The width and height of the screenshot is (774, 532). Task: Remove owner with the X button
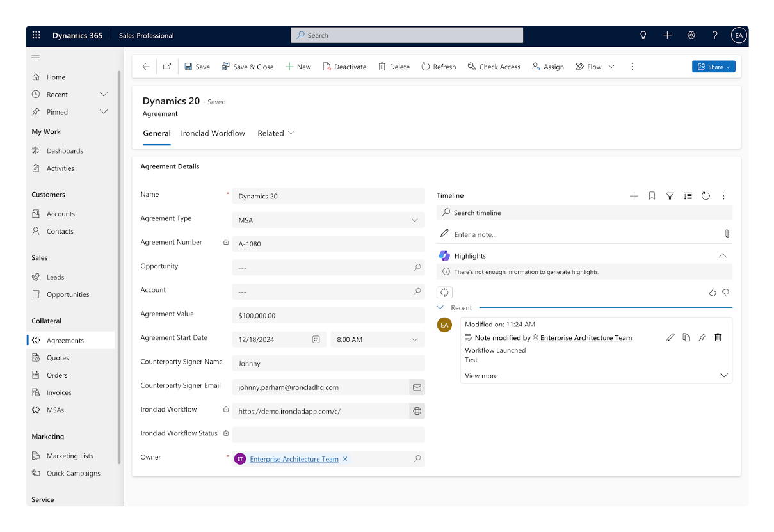coord(345,459)
